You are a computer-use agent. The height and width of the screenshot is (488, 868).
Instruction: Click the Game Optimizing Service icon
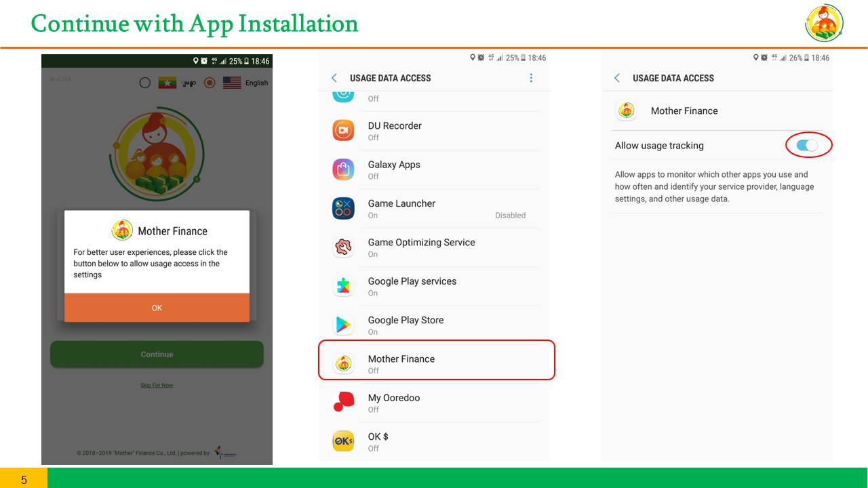[343, 247]
